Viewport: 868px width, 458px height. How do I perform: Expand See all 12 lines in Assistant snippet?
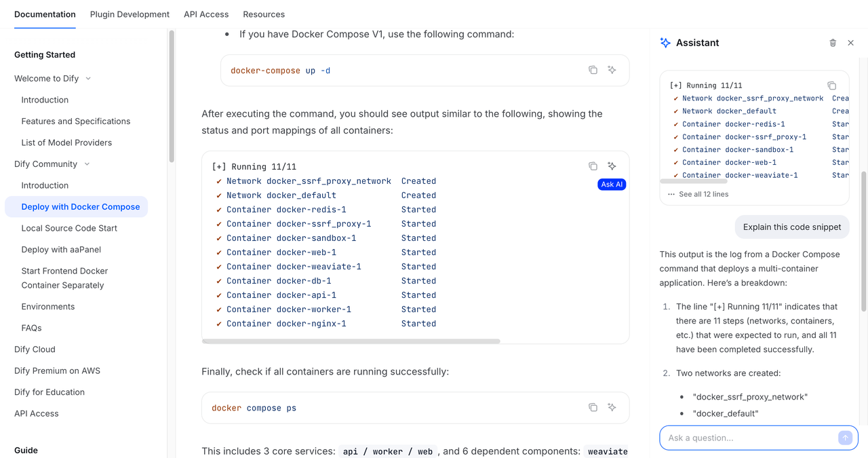coord(698,194)
